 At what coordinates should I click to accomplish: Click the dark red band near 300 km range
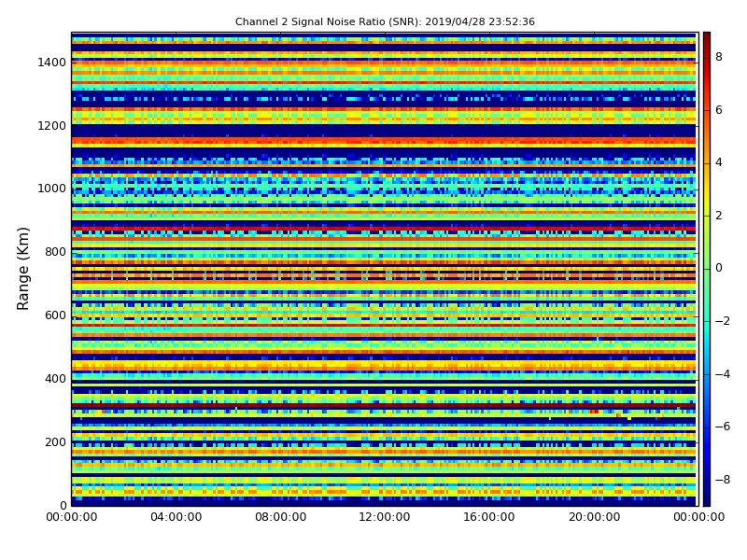pos(384,406)
